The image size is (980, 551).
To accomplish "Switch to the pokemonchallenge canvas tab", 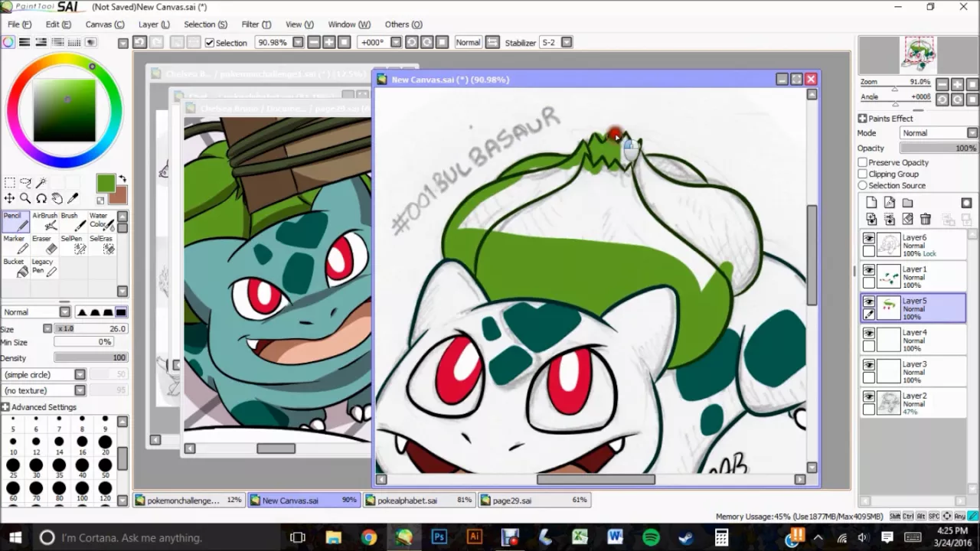I will [188, 500].
